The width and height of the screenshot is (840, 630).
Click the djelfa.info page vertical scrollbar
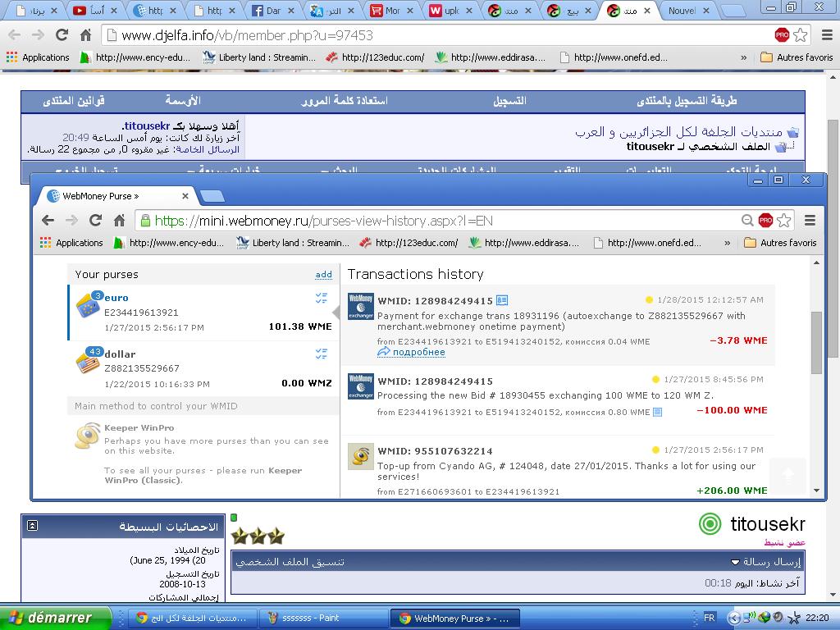pyautogui.click(x=833, y=239)
